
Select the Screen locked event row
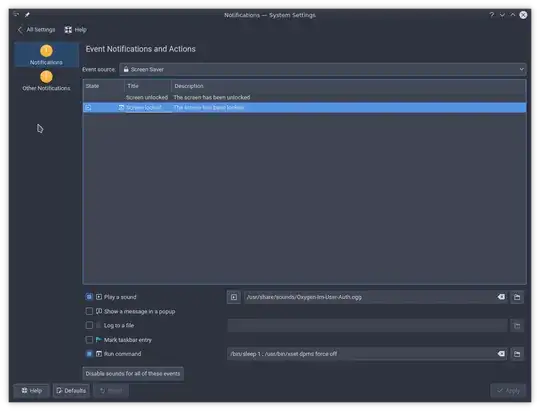click(304, 107)
